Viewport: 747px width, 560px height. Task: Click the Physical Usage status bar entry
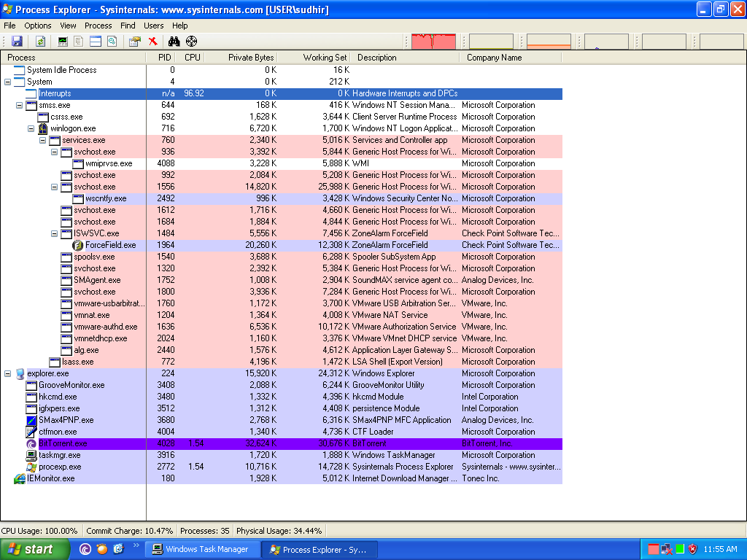click(279, 531)
